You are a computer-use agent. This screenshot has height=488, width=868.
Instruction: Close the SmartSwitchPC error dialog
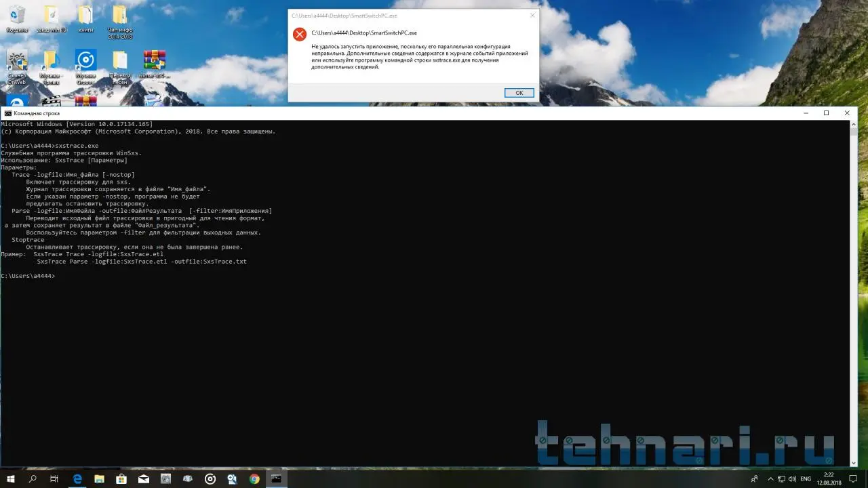(532, 15)
